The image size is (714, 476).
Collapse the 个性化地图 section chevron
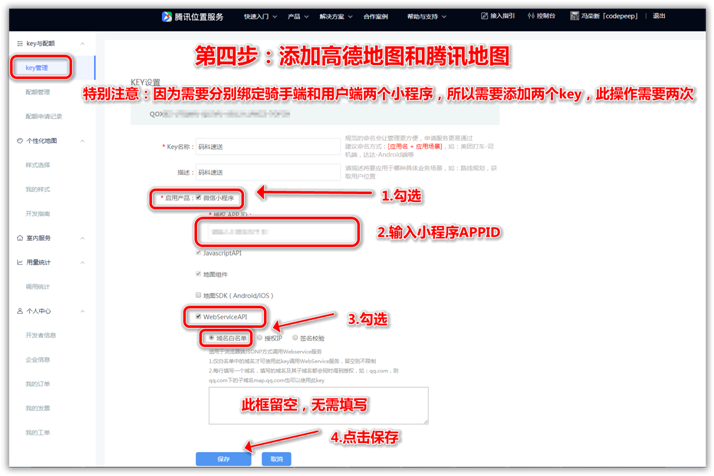tap(82, 141)
